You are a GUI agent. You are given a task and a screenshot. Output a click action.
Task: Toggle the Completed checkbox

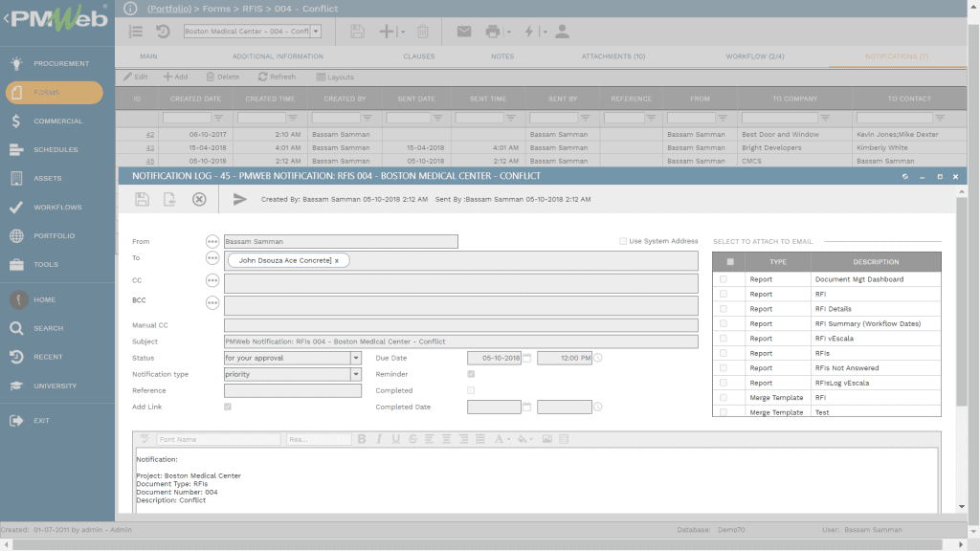[471, 390]
